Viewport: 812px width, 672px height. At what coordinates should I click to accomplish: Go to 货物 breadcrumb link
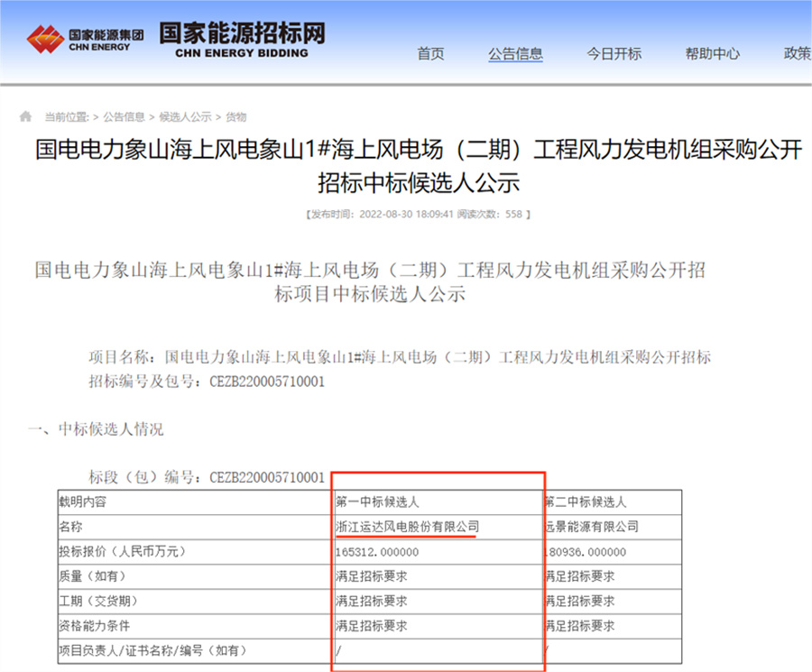point(235,117)
